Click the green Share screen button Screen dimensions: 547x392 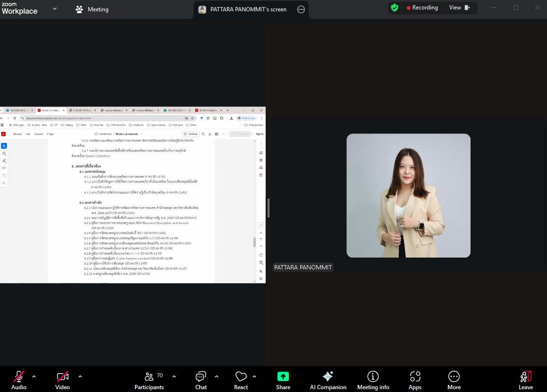(283, 380)
